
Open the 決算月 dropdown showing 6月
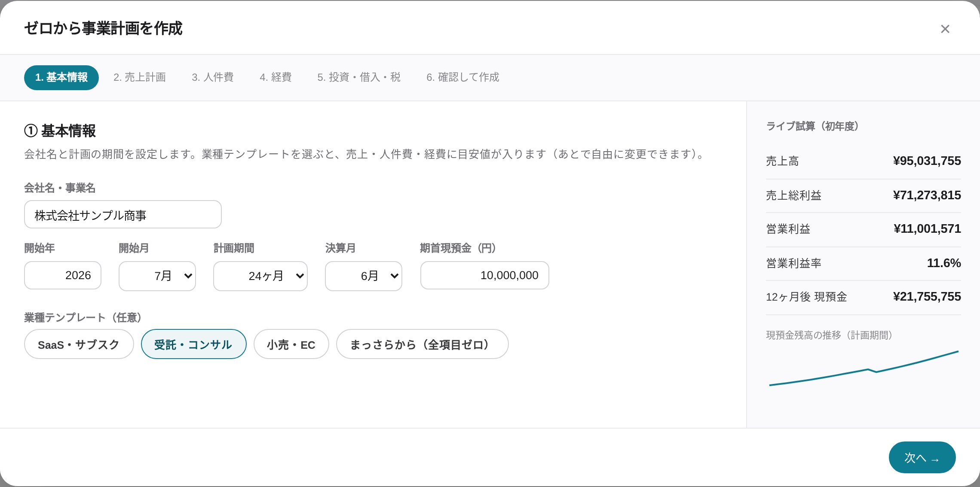(x=364, y=276)
